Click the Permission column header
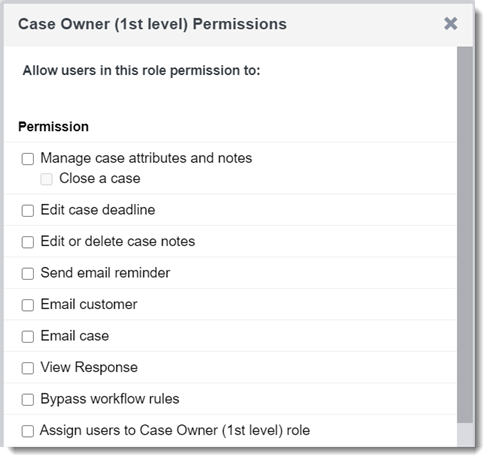 click(53, 127)
